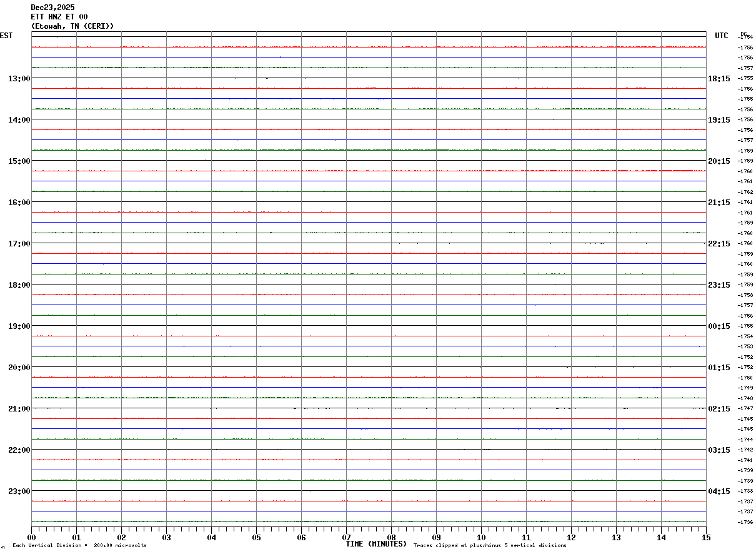Select the DC offset value -1748
Viewport: 756px width, 554px height.
point(745,398)
